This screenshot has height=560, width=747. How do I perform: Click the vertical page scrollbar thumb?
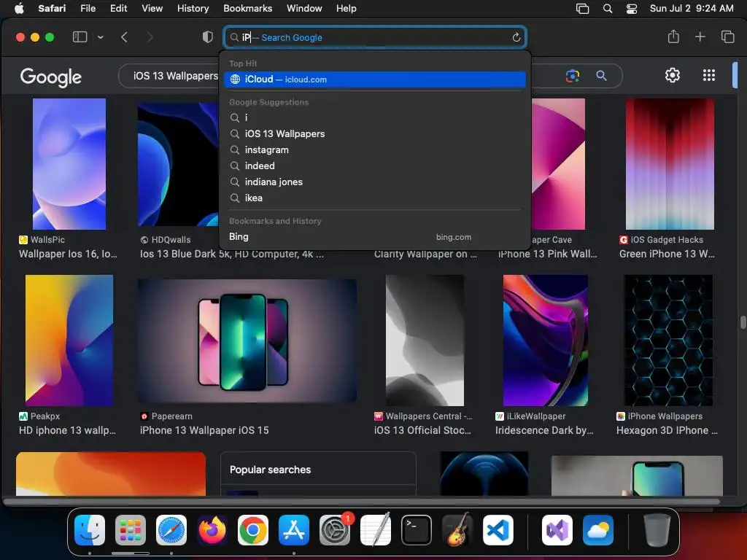[743, 322]
